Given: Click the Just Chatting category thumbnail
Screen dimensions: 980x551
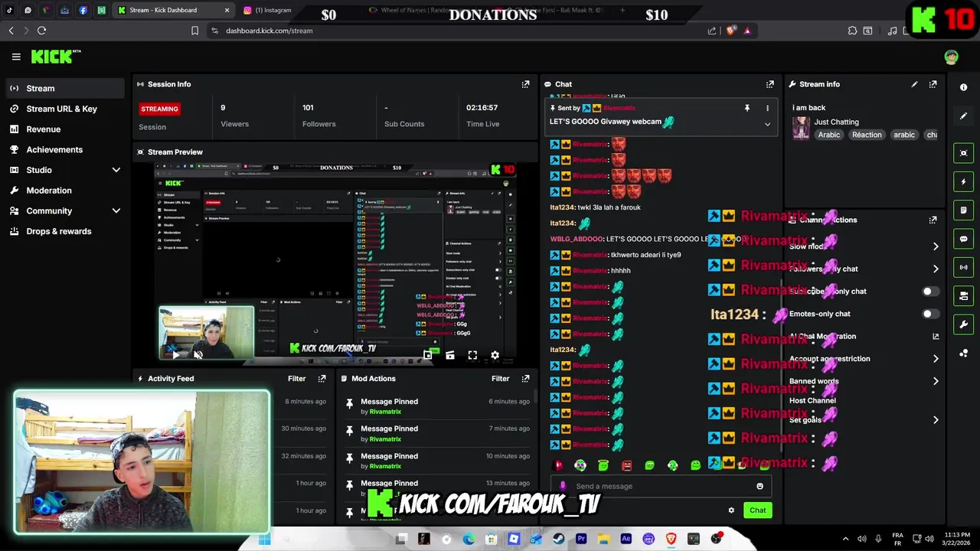Looking at the screenshot, I should (801, 128).
